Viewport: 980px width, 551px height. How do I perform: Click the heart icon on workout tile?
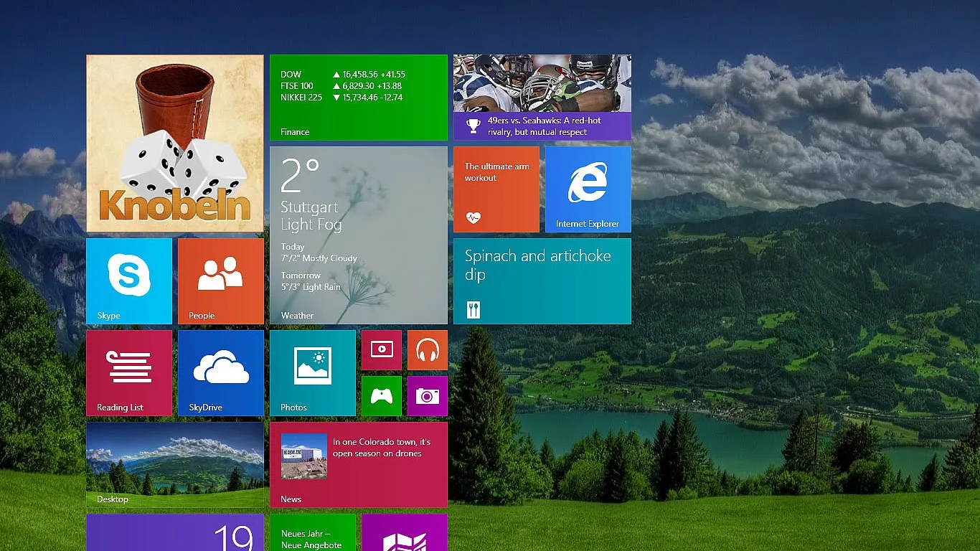[x=473, y=217]
